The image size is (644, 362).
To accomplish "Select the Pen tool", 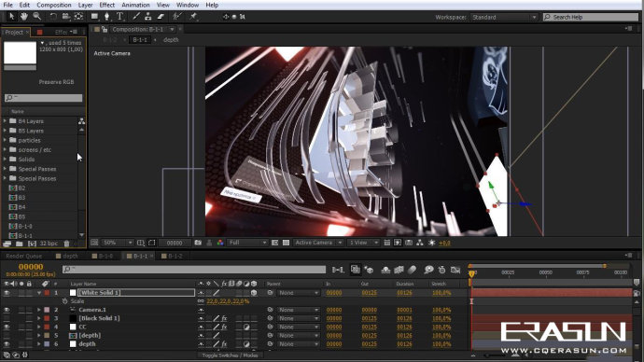I will (106, 17).
